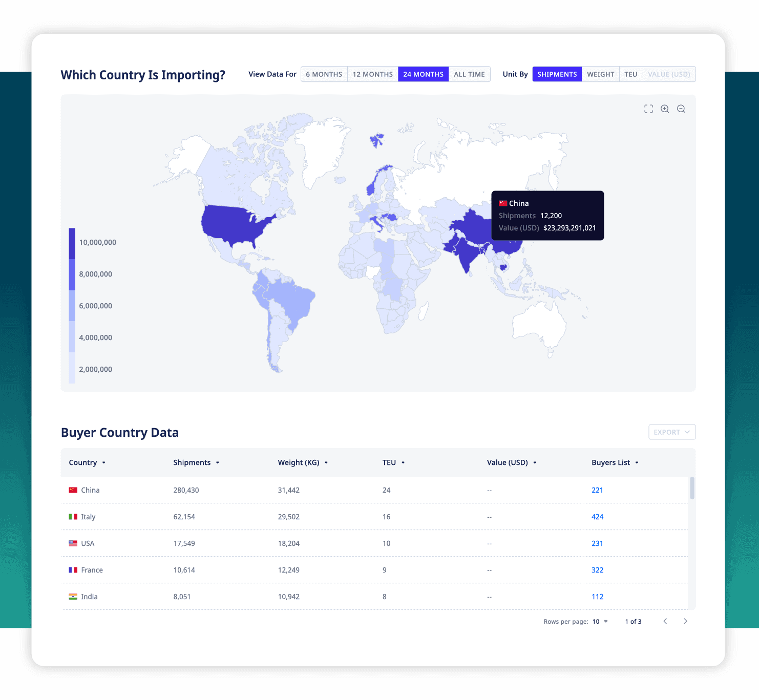The image size is (759, 700).
Task: Click India shipments value 8,051
Action: (x=182, y=597)
